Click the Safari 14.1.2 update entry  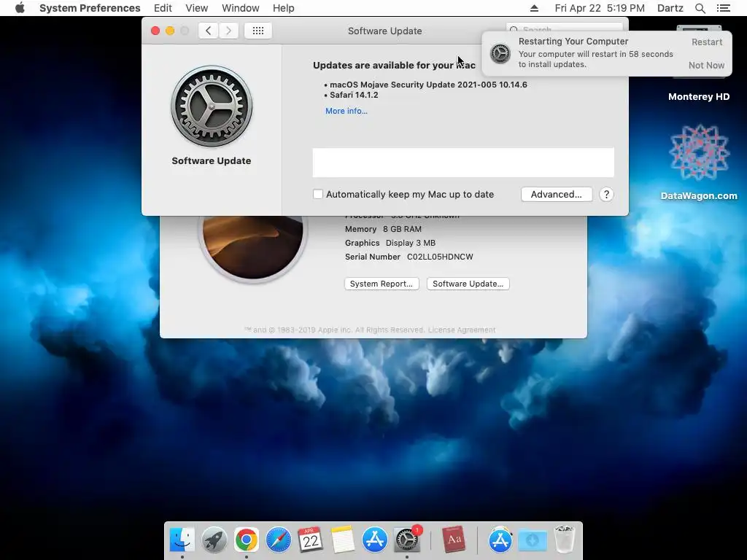[354, 95]
